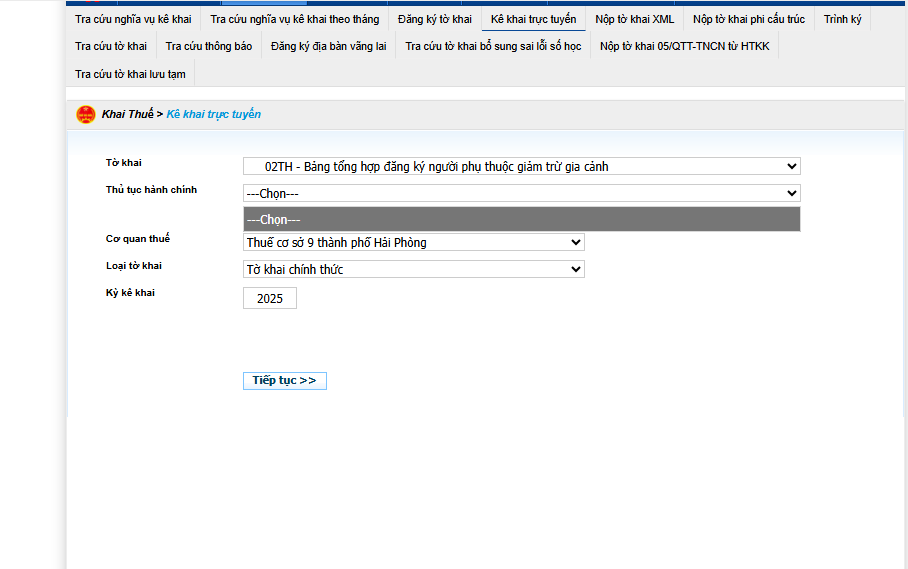Go to the Đăng ký tờ khai tab
908x569 pixels.
[x=434, y=19]
